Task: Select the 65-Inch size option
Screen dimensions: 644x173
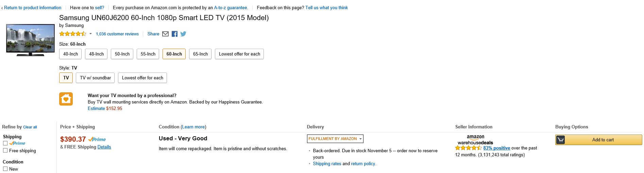Action: [x=200, y=54]
